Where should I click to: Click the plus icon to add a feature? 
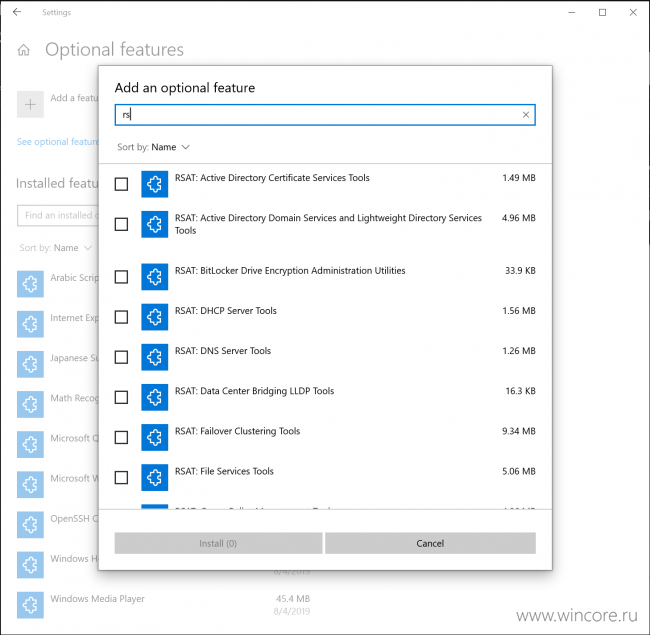(30, 104)
